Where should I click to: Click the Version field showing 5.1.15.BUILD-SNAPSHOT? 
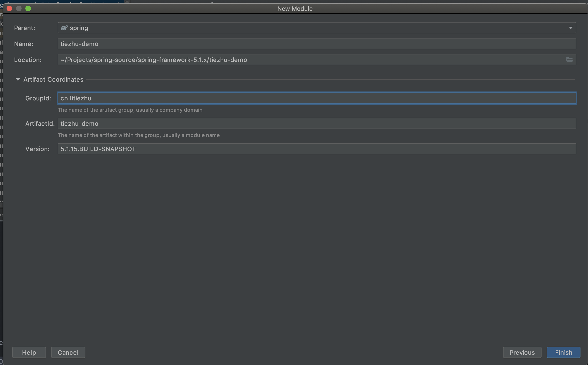pos(316,149)
